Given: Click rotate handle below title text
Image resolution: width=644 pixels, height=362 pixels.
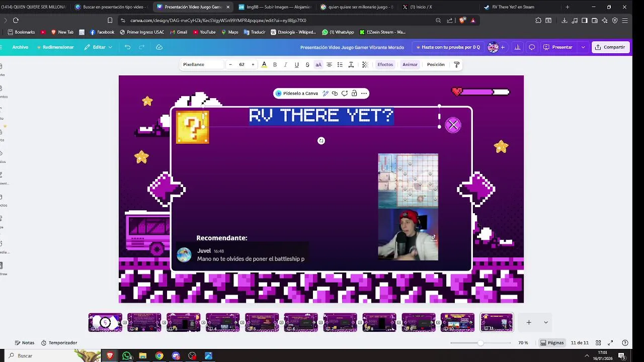Looking at the screenshot, I should pos(321,141).
